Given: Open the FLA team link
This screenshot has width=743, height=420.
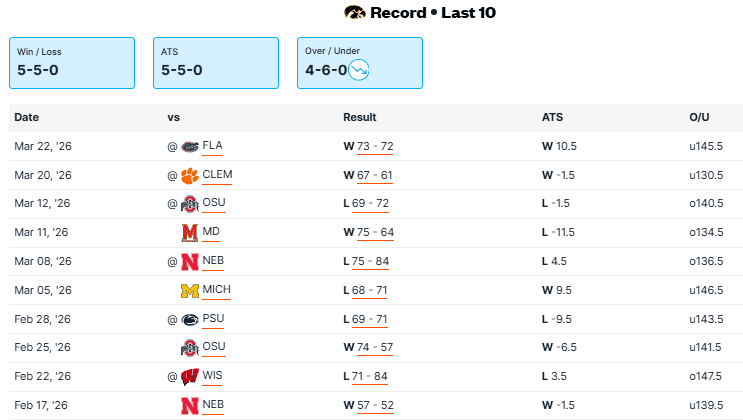Looking at the screenshot, I should click(x=212, y=146).
